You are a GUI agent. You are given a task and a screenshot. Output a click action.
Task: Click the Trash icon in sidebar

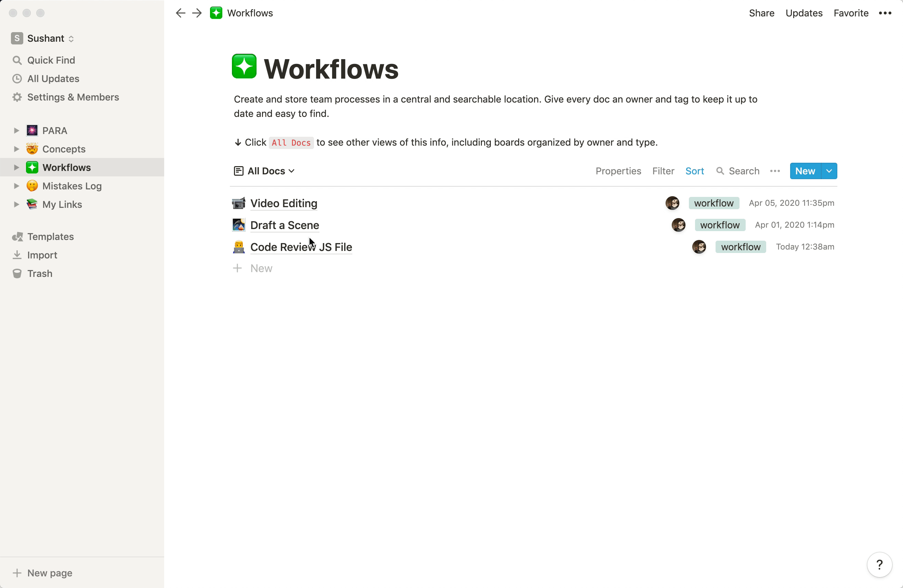tap(17, 273)
